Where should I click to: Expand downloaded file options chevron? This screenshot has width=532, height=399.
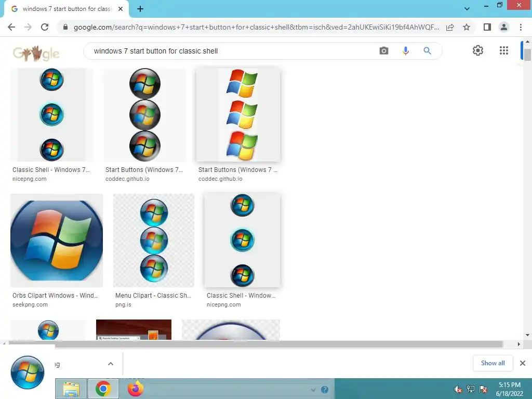coord(111,364)
